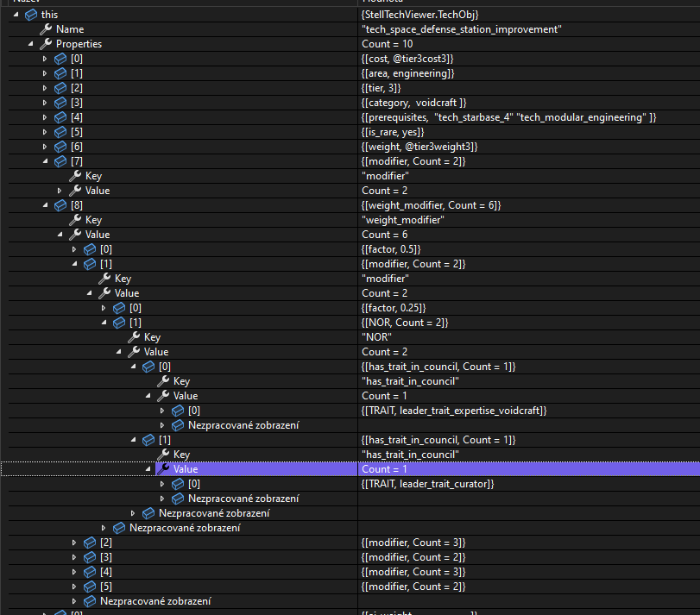Expand the TRAIT leader_trait_curator entry
The image size is (700, 615).
coord(162,485)
